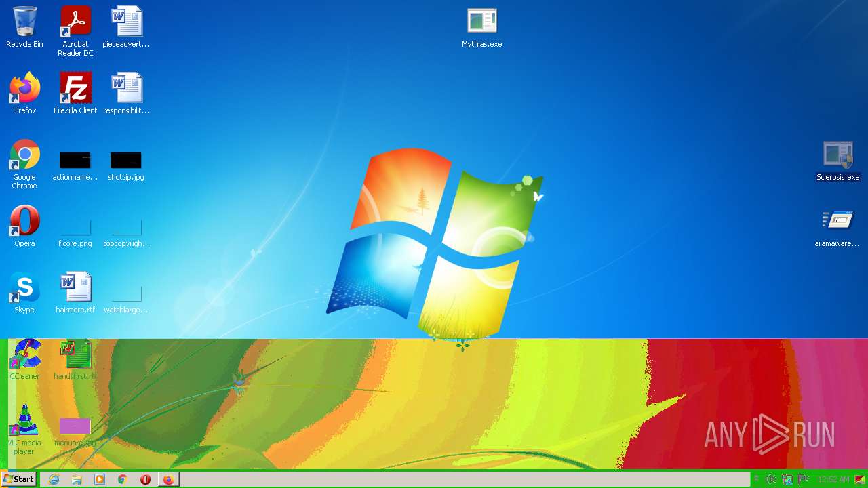Select the pieceadvert Word document
The image size is (868, 488).
126,28
